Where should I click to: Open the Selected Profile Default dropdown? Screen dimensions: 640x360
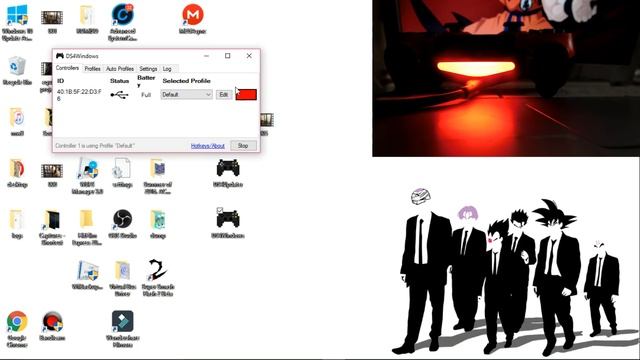(186, 95)
